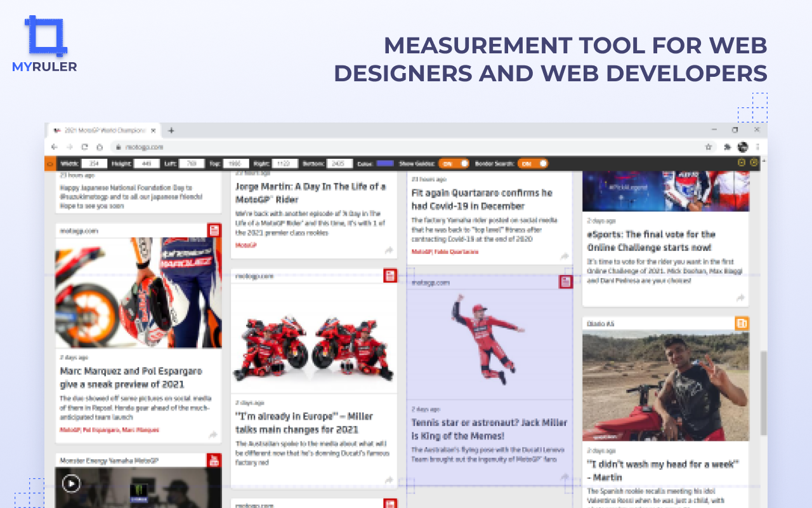Viewport: 812px width, 508px height.
Task: Close the 2021 MotoGP browser tab
Action: click(154, 130)
